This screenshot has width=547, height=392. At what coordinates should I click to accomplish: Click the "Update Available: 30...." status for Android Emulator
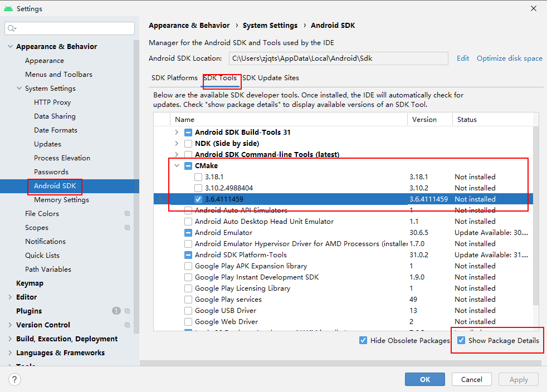(491, 233)
